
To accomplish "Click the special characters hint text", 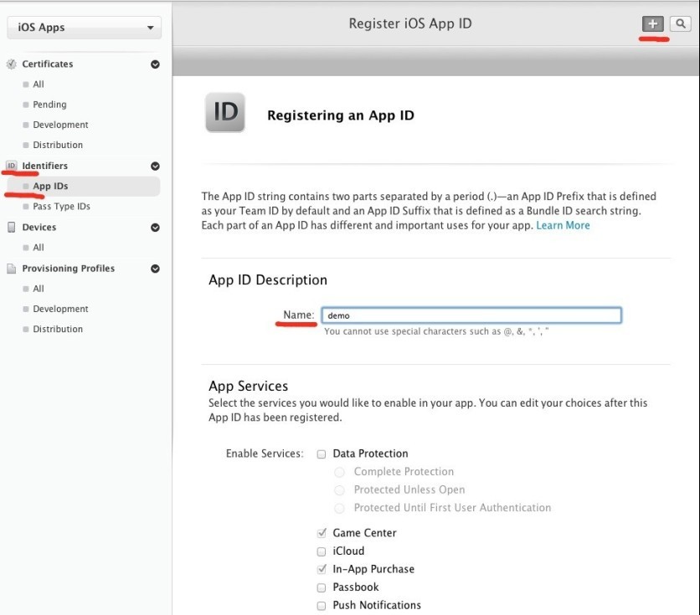I will tap(436, 331).
